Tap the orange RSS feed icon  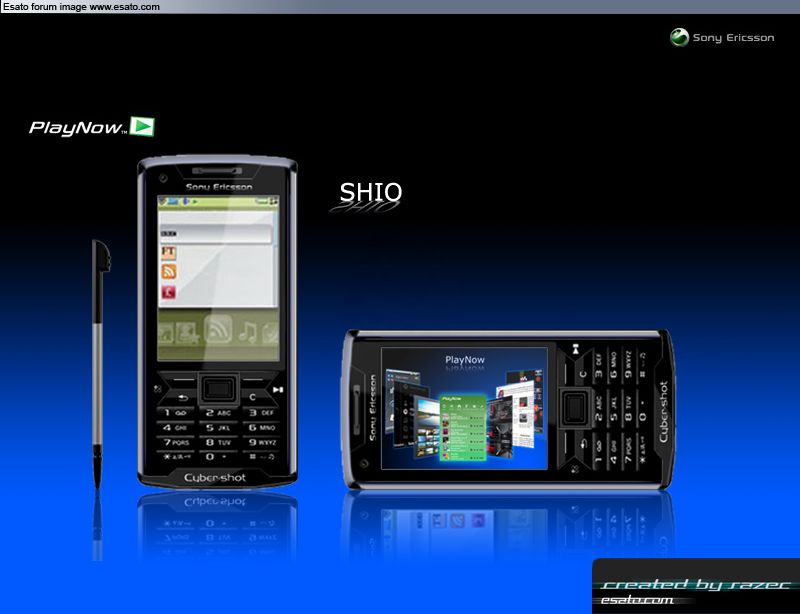click(169, 271)
